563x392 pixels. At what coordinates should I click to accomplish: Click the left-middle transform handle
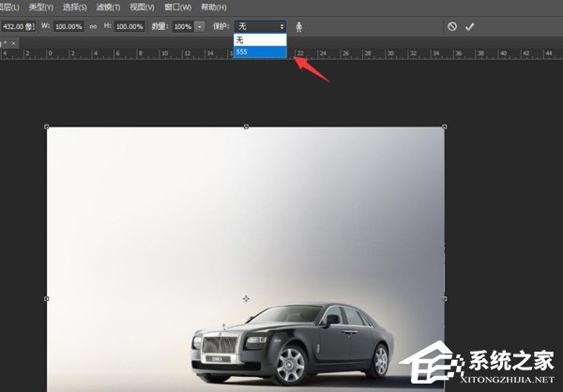point(47,298)
